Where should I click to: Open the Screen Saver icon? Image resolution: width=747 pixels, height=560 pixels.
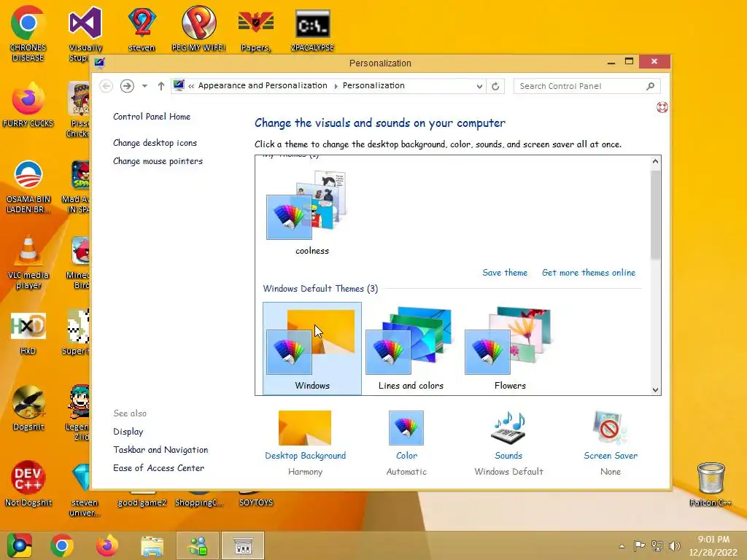click(610, 427)
